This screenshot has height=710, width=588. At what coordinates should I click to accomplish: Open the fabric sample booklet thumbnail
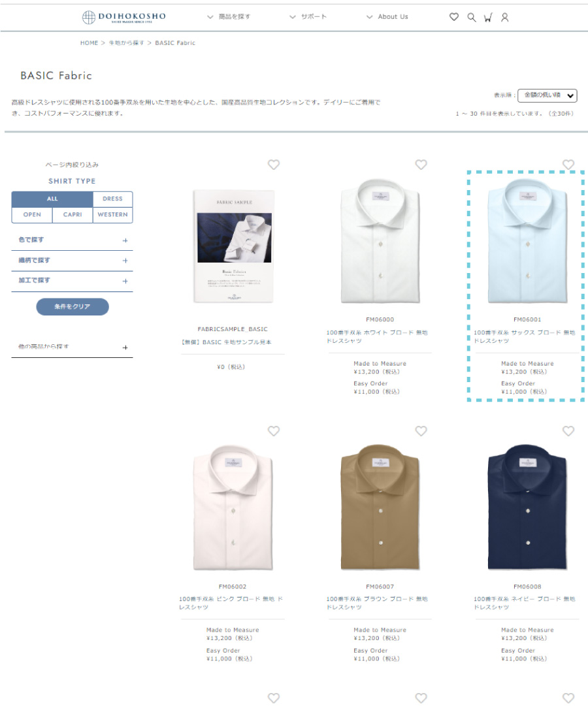[x=233, y=246]
